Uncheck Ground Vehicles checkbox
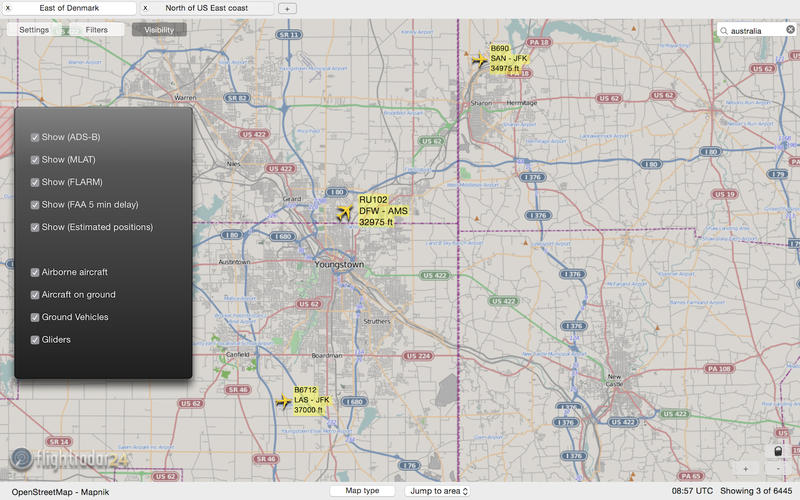The width and height of the screenshot is (800, 500). point(36,317)
